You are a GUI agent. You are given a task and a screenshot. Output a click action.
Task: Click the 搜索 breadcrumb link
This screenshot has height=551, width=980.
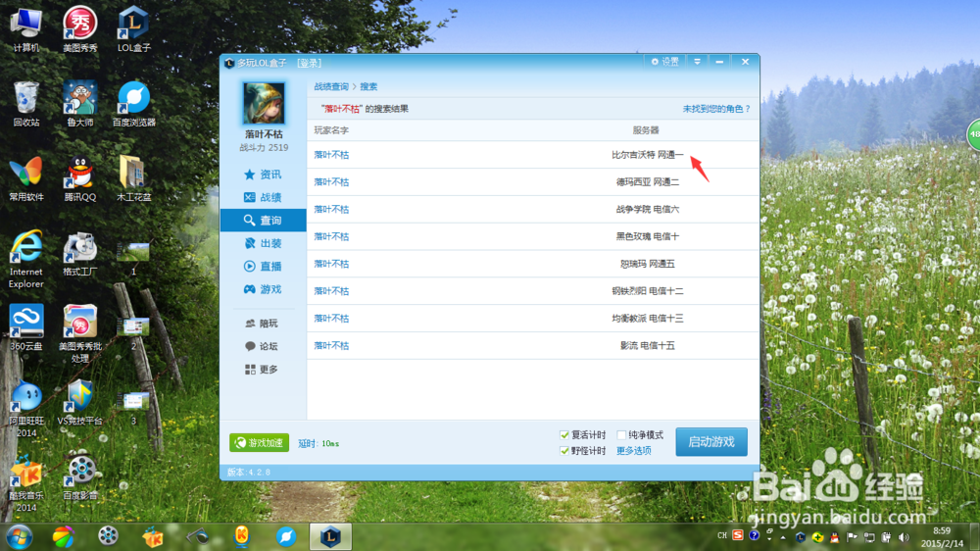(x=368, y=87)
